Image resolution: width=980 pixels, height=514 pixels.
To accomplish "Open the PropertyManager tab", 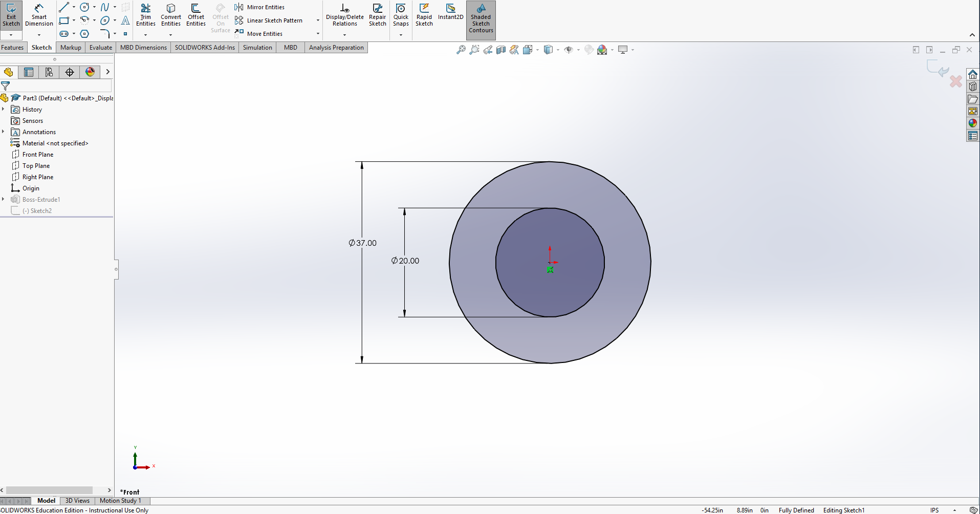I will [29, 72].
